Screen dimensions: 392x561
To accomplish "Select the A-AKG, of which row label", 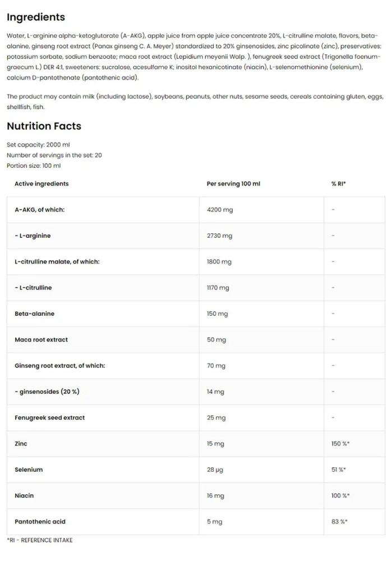I will (x=39, y=209).
